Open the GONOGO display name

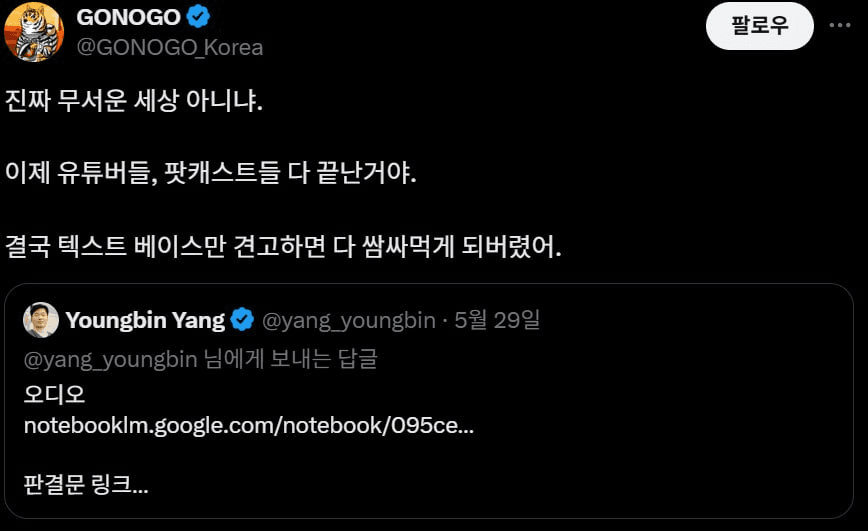pos(128,17)
